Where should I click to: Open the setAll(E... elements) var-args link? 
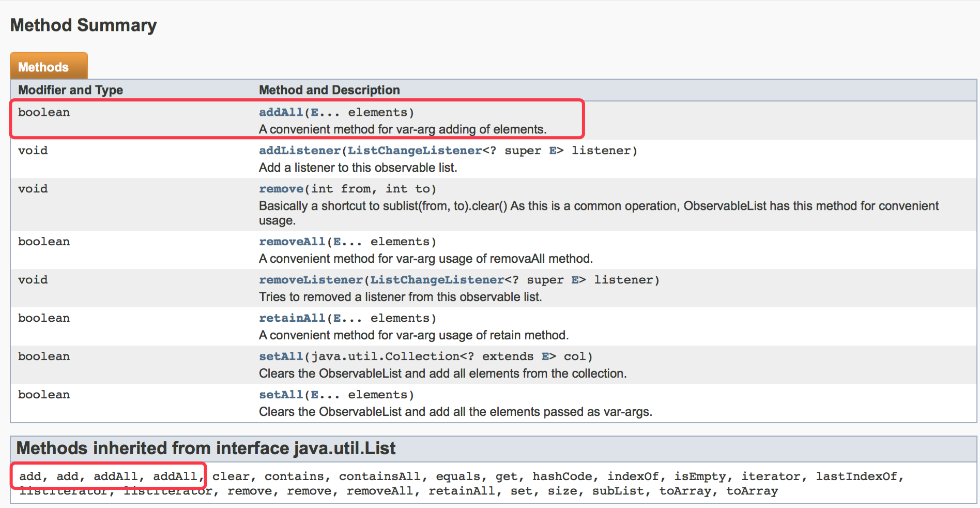click(x=281, y=395)
